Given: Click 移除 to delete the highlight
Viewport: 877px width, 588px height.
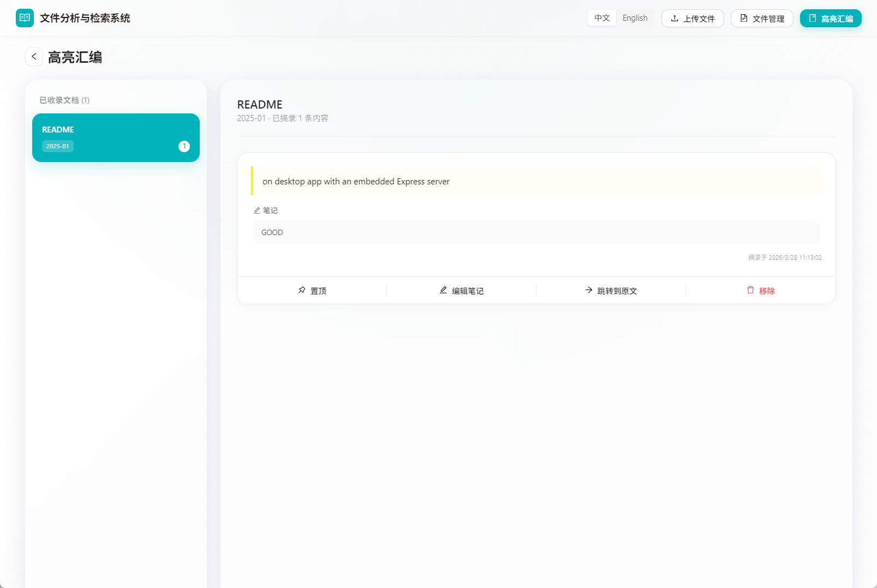Looking at the screenshot, I should click(761, 290).
